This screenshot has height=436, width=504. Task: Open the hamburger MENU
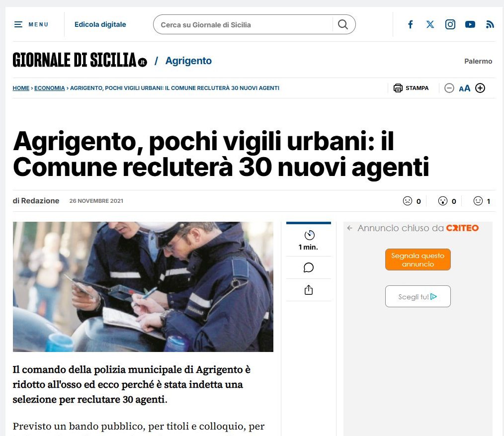tap(31, 24)
